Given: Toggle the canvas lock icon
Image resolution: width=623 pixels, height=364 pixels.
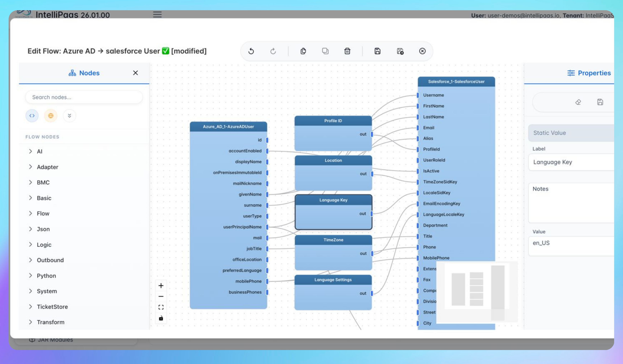Looking at the screenshot, I should tap(161, 318).
